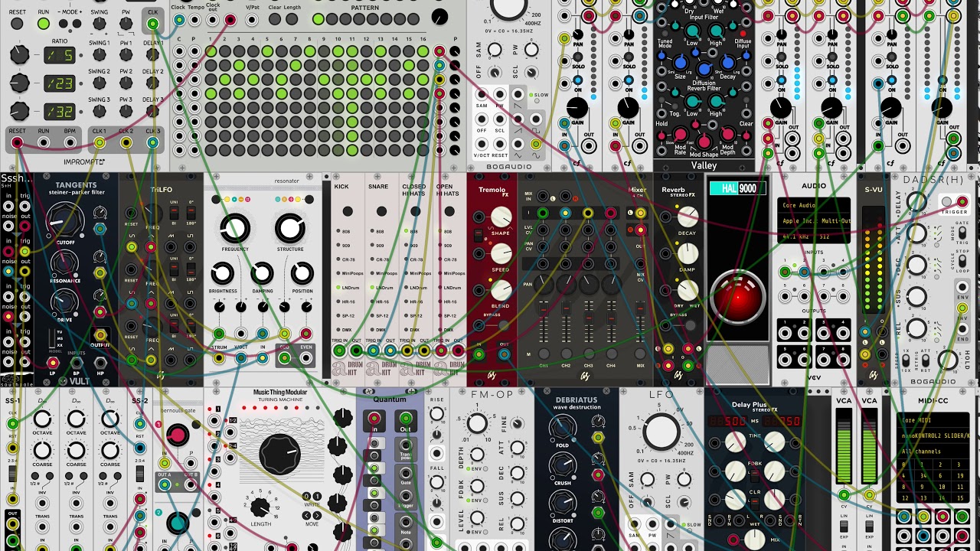Click the Closed Hi Hats kit selector button
Viewport: 980px width, 551px height.
pyautogui.click(x=415, y=211)
